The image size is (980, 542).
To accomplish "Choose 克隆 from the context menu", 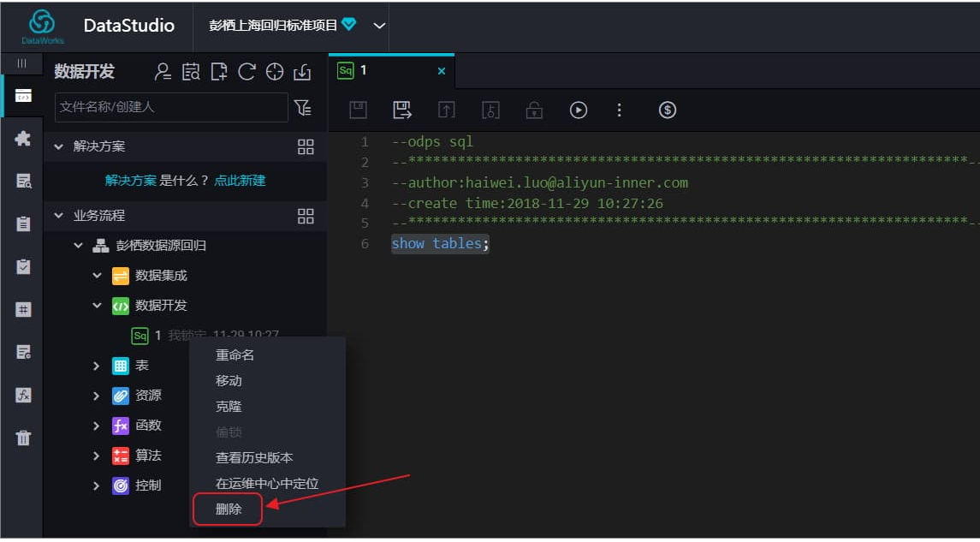I will [x=229, y=407].
